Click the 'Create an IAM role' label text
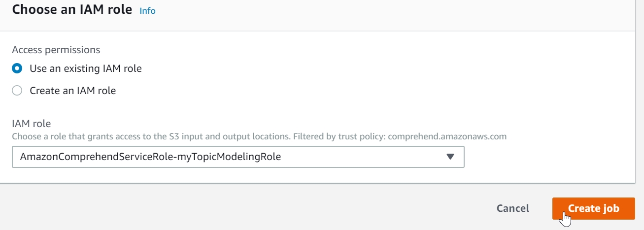 click(73, 91)
